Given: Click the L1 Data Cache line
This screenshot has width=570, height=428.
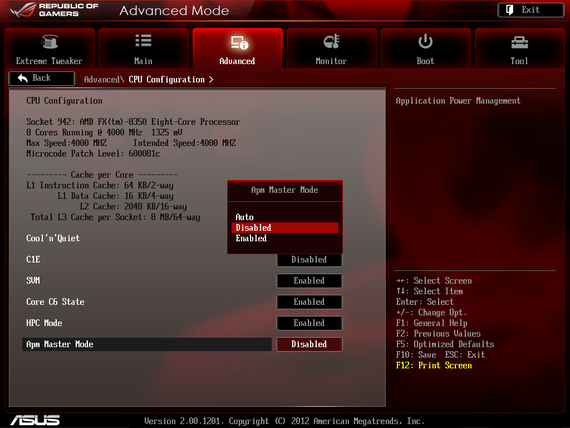Looking at the screenshot, I should [x=115, y=196].
